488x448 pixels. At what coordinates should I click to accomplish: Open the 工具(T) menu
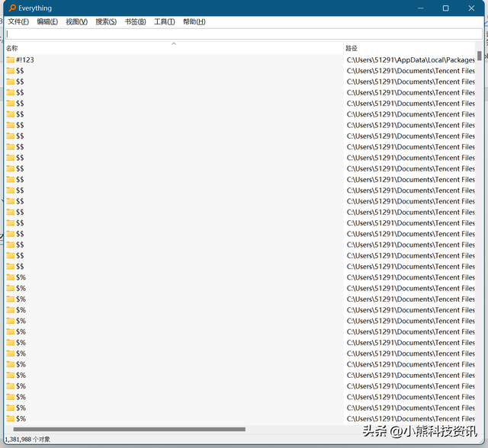[x=165, y=22]
